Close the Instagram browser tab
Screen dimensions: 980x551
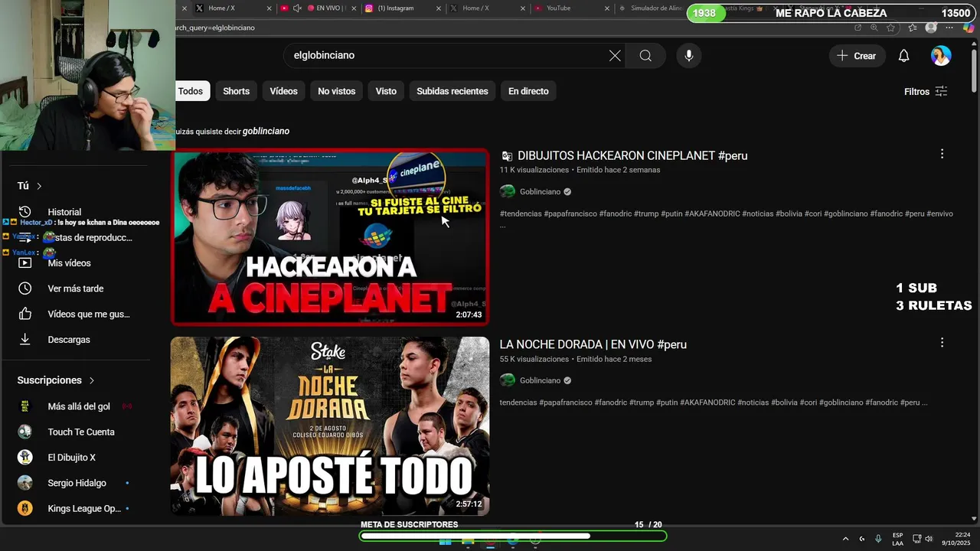[439, 8]
